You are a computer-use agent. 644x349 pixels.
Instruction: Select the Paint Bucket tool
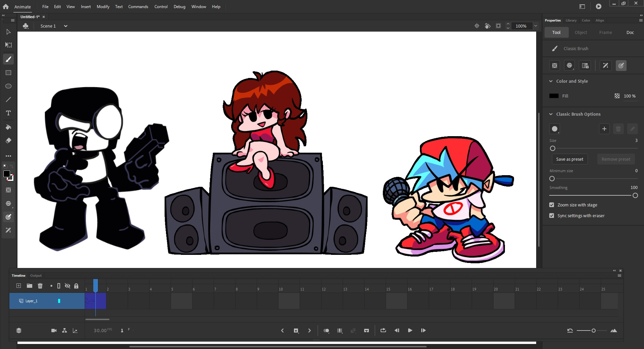(x=8, y=127)
